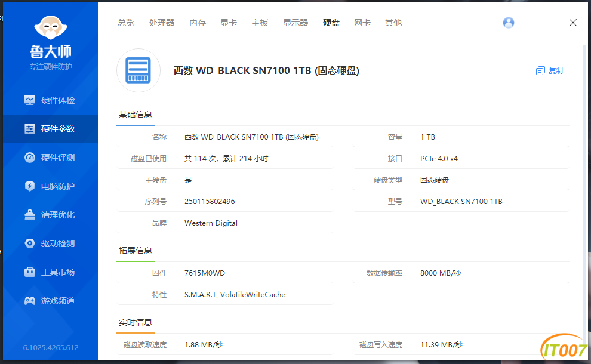The image size is (591, 364).
Task: Click capacity value 1 TB
Action: tap(428, 137)
